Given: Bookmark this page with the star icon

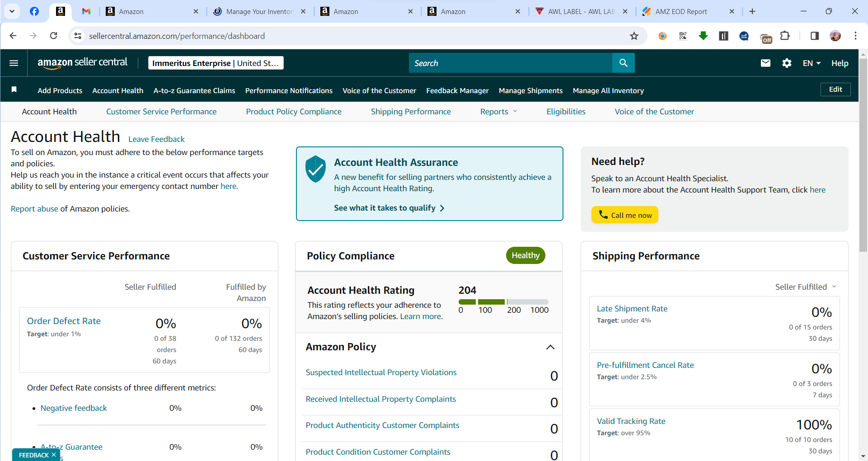Looking at the screenshot, I should click(x=634, y=36).
